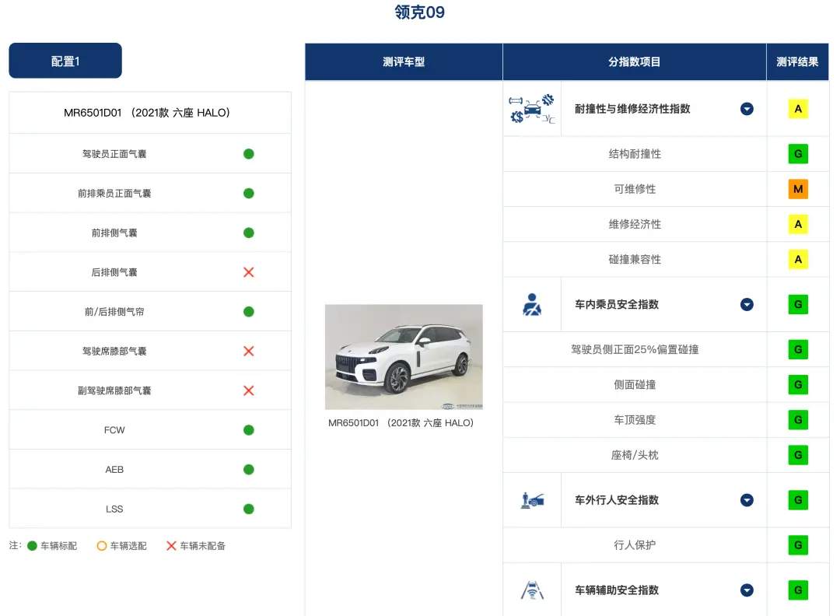Click red cross for 驾驶席膝部气囊
The image size is (840, 616).
249,351
